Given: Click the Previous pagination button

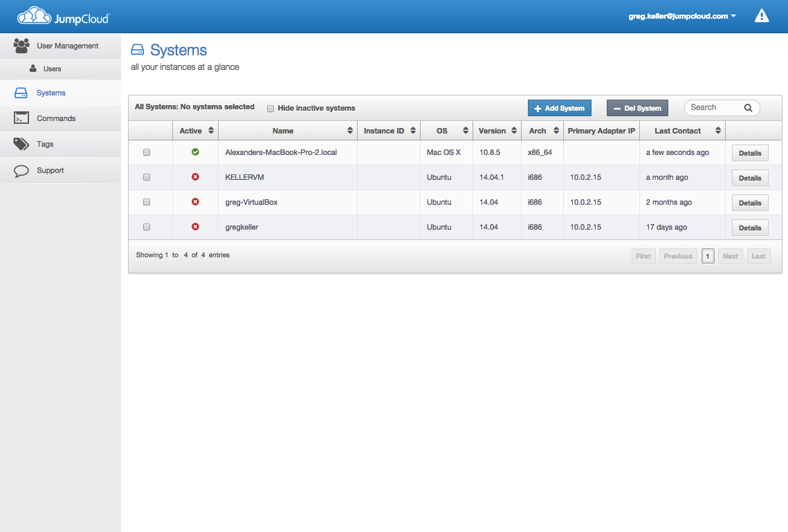Looking at the screenshot, I should click(678, 256).
